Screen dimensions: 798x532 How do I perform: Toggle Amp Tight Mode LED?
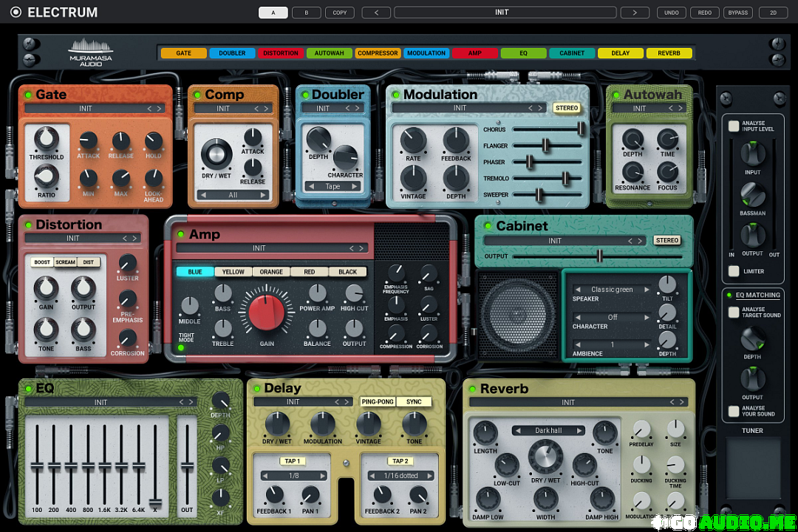(181, 348)
